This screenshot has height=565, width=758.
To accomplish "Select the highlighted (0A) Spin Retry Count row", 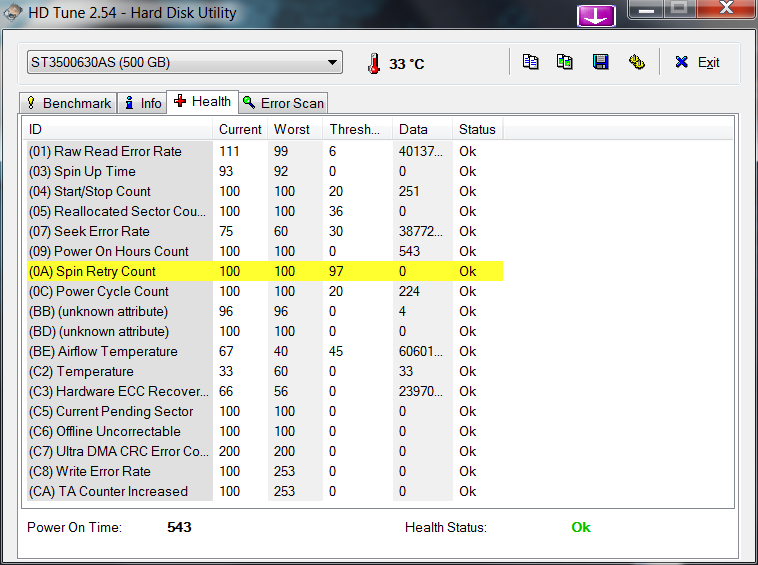I will pos(265,271).
